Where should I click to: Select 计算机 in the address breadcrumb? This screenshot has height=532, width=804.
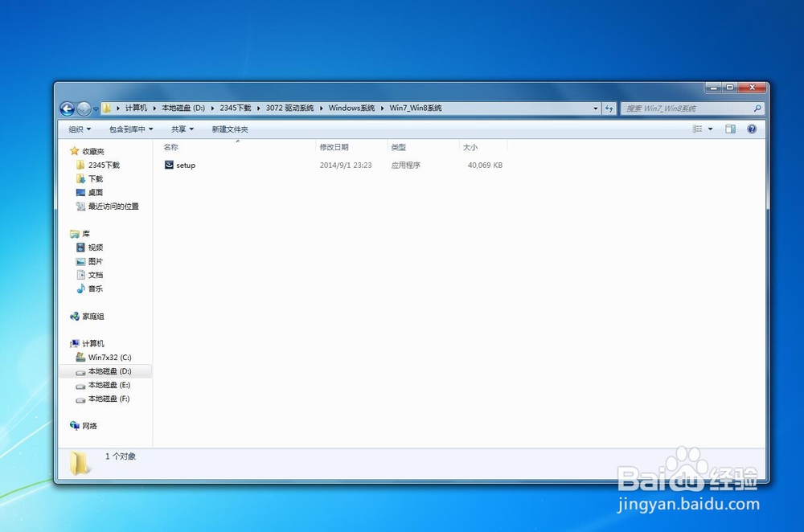[x=136, y=108]
